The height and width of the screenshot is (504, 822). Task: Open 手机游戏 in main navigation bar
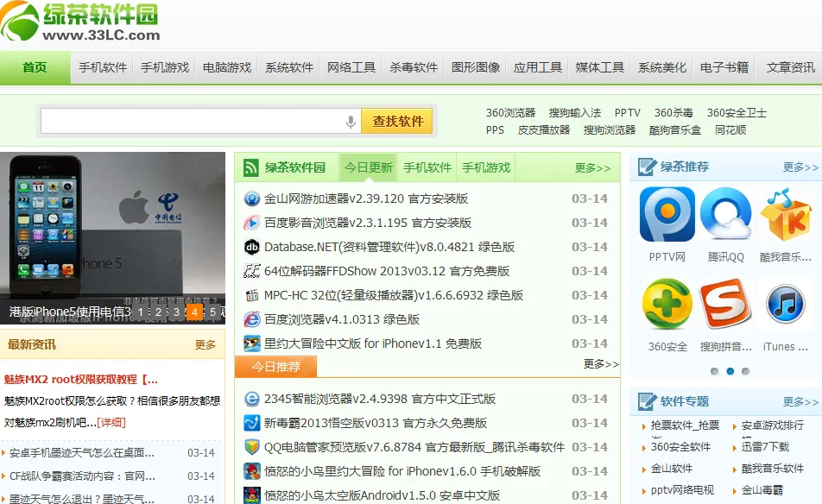165,68
